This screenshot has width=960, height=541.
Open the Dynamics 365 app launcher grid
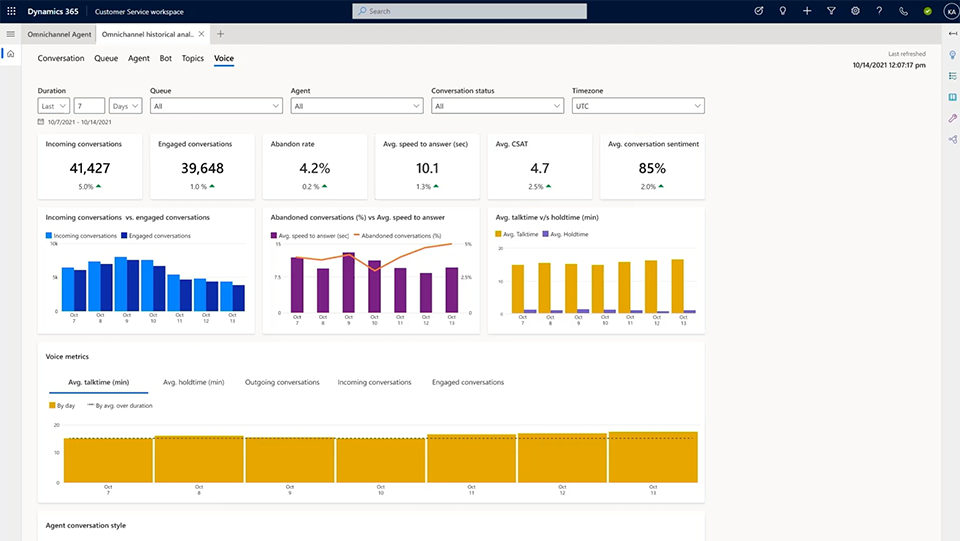pyautogui.click(x=11, y=11)
